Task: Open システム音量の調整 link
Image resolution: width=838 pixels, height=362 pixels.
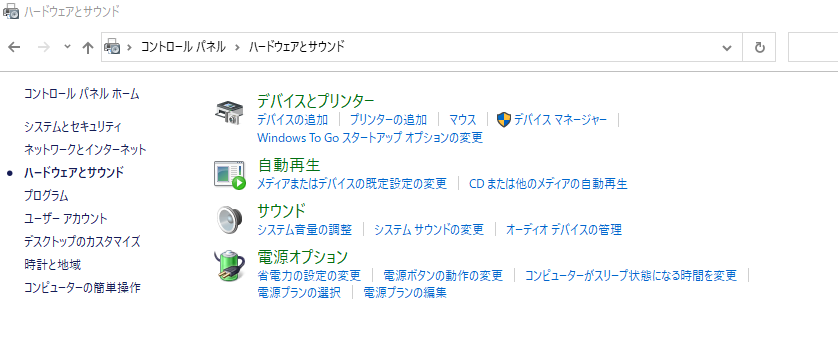Action: coord(305,230)
